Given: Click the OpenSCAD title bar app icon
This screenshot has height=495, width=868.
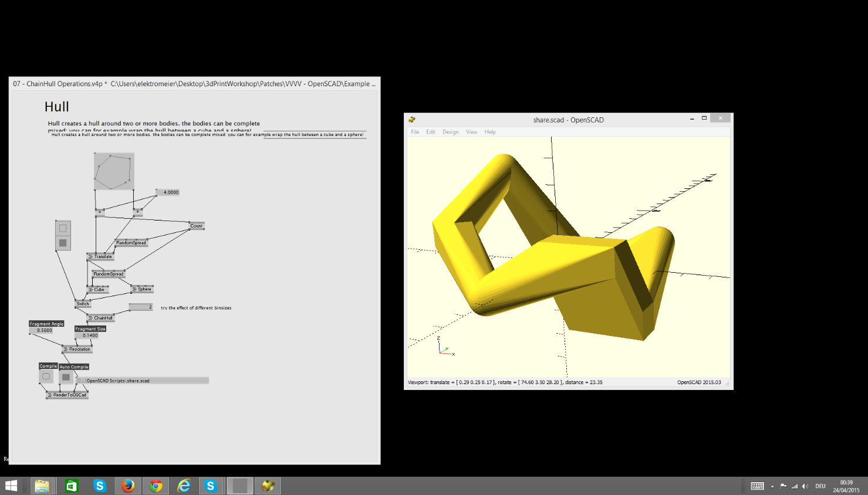Looking at the screenshot, I should (412, 120).
